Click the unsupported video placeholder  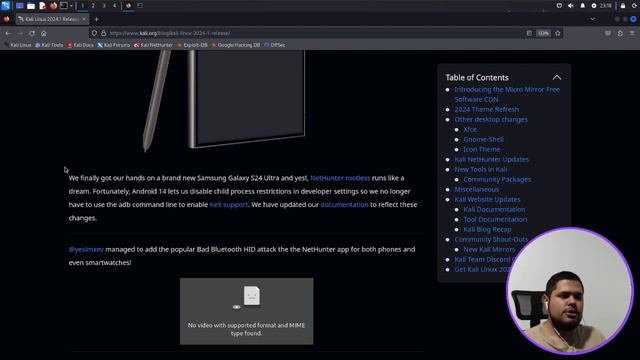pos(247,311)
